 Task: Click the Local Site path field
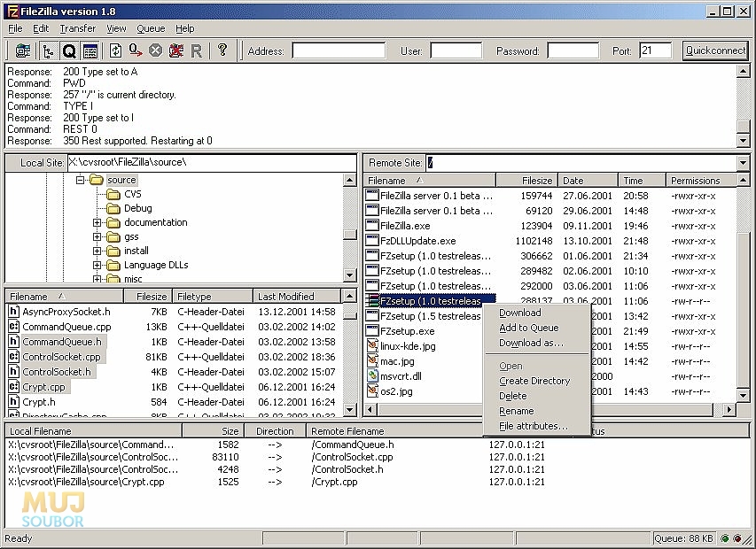[212, 162]
